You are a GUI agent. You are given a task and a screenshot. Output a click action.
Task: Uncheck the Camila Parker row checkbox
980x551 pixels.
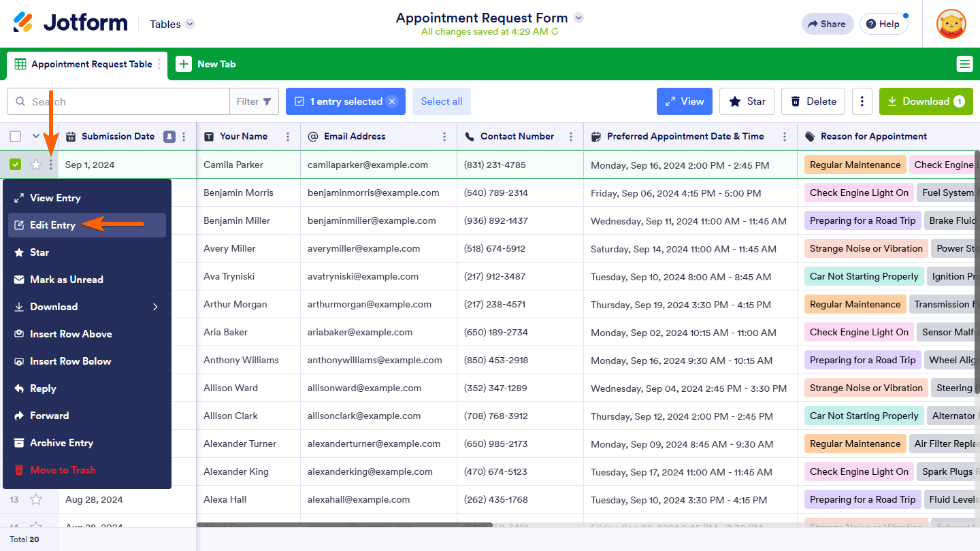[x=16, y=165]
